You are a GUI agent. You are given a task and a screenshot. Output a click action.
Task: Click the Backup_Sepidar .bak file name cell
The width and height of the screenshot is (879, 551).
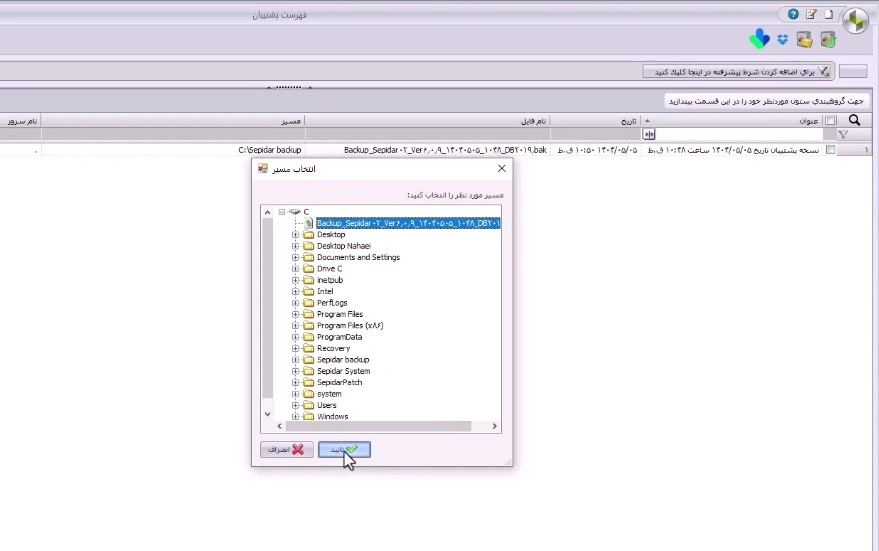[x=428, y=150]
